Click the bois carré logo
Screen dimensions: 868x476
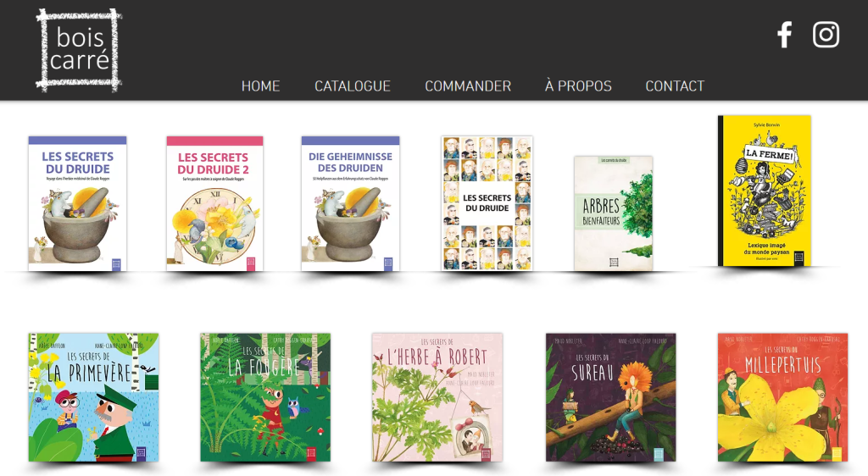click(79, 50)
